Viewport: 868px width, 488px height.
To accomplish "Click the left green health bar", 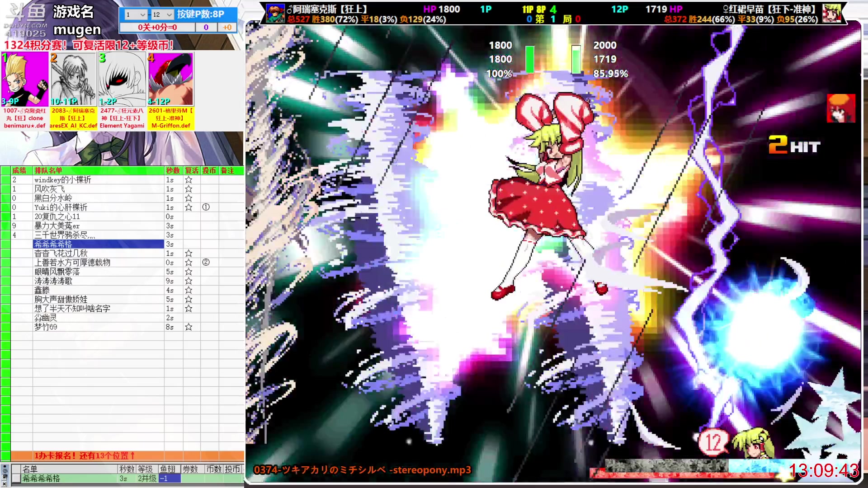I will (529, 59).
